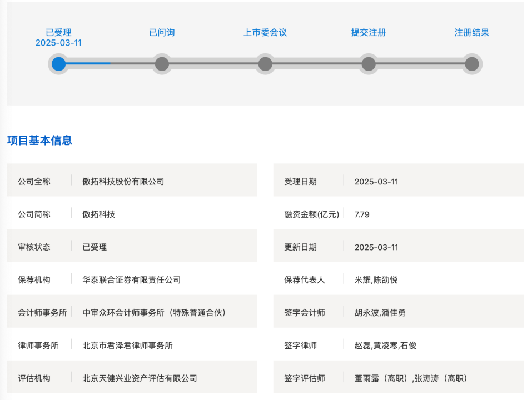Select the 上市委会议 stage label
The height and width of the screenshot is (400, 532).
pyautogui.click(x=265, y=33)
